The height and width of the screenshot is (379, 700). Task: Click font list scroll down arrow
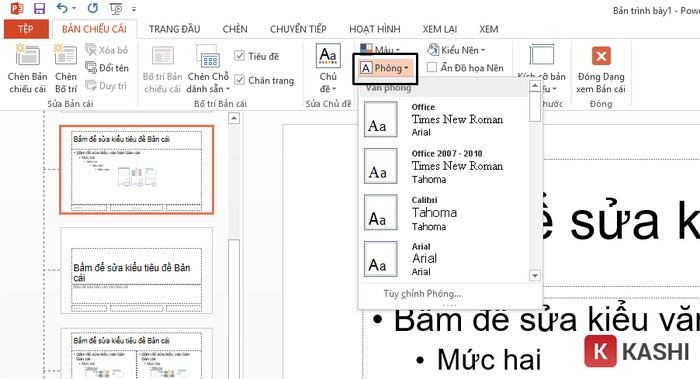pos(535,275)
